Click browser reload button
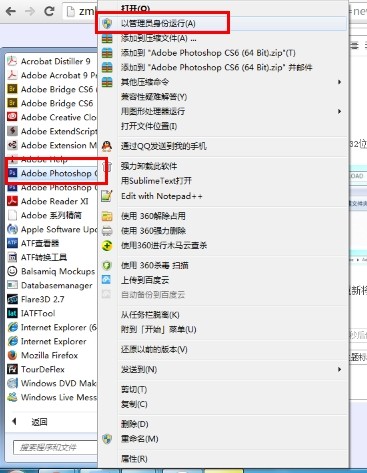 pos(49,11)
